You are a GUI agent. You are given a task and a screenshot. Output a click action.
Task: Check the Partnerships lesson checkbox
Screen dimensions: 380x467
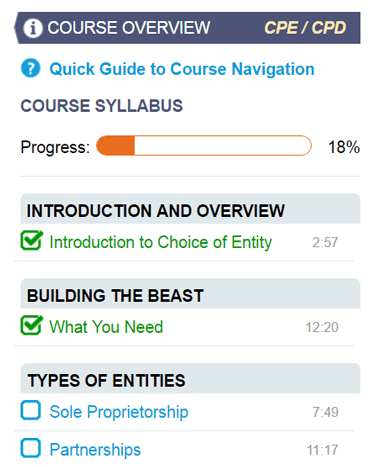31,448
